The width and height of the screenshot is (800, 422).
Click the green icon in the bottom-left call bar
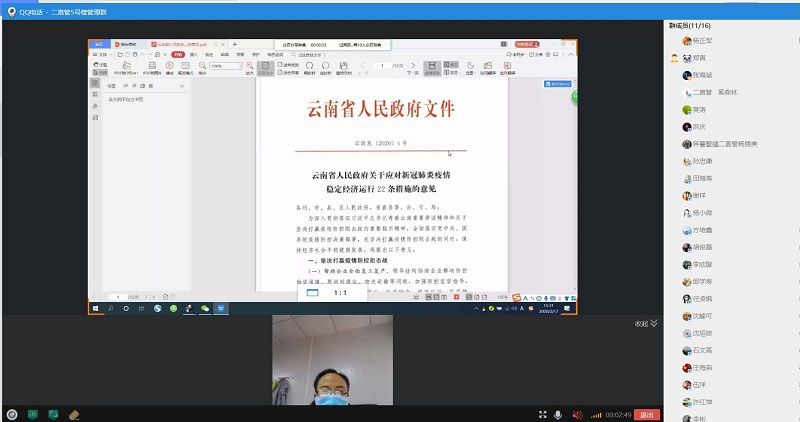(32, 414)
